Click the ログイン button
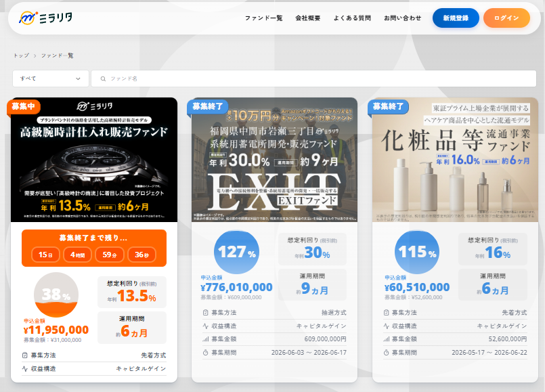This screenshot has height=392, width=545. click(x=506, y=18)
